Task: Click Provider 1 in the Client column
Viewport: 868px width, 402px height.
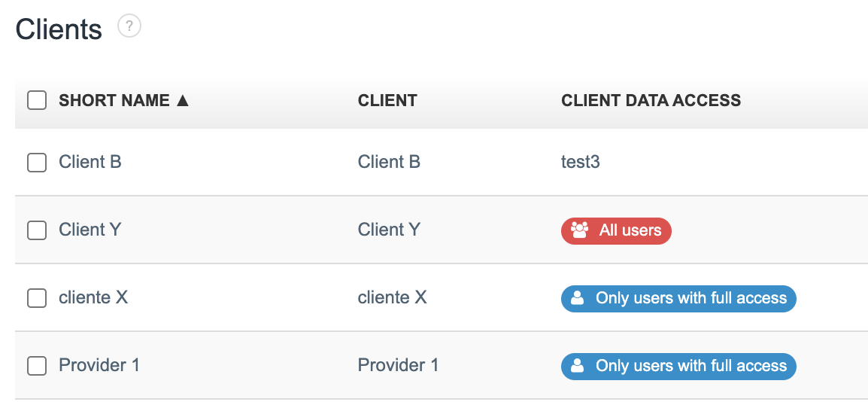Action: pos(398,366)
